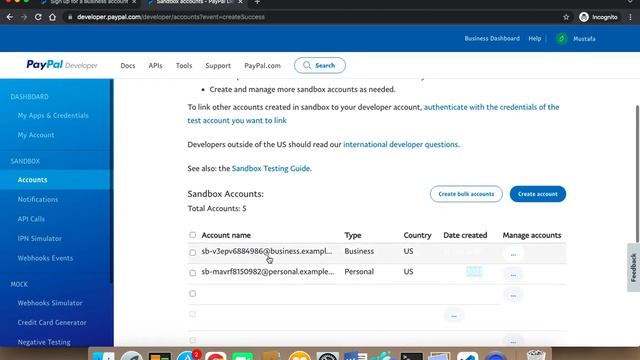Open a new browser tab with plus
640x360 pixels.
pos(257,2)
